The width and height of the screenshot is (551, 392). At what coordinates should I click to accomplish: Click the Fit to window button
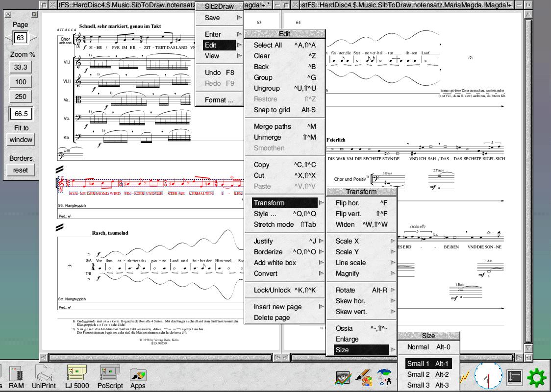(x=21, y=140)
